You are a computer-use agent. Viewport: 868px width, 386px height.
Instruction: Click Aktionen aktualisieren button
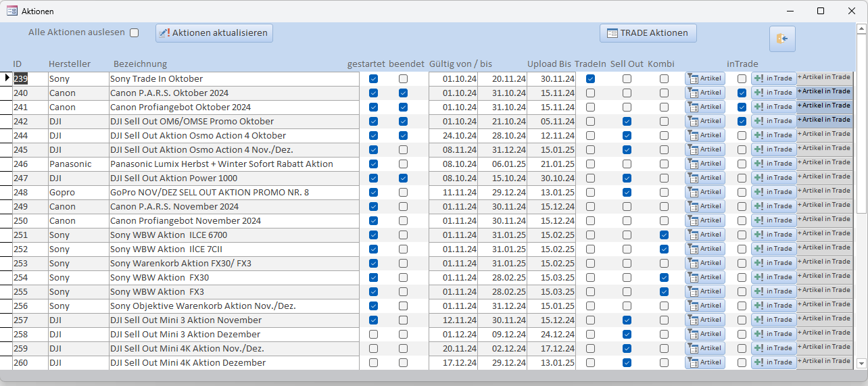(x=214, y=33)
